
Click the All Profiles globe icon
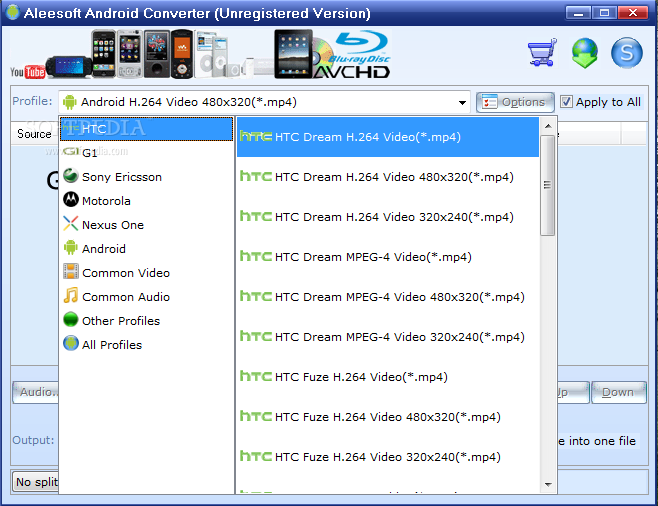[x=70, y=343]
